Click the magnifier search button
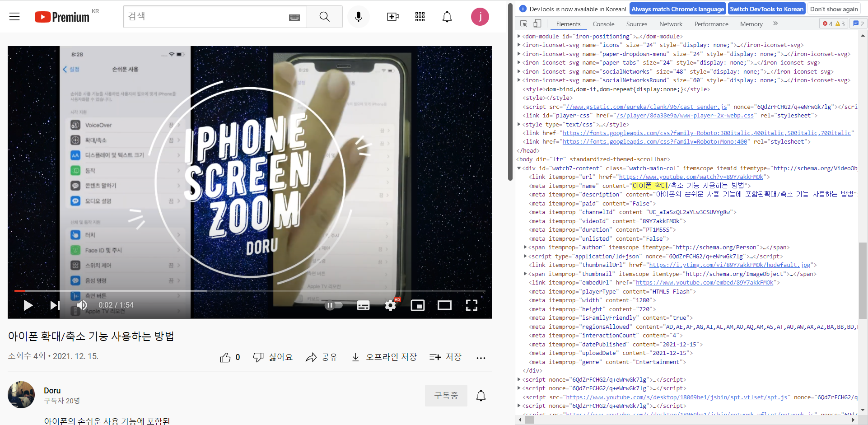This screenshot has width=868, height=425. pyautogui.click(x=324, y=17)
